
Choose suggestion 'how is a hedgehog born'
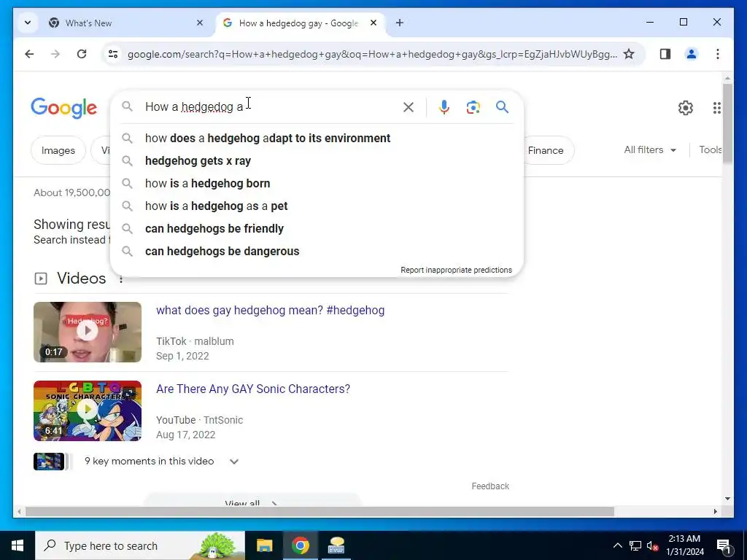(317, 183)
